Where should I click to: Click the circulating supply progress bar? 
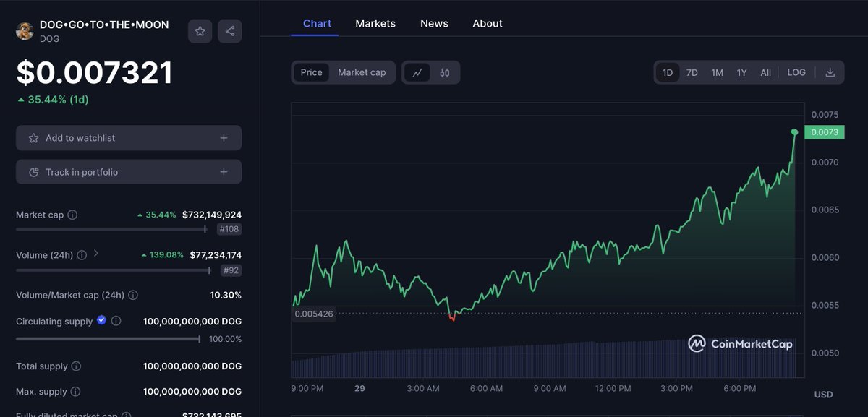109,339
